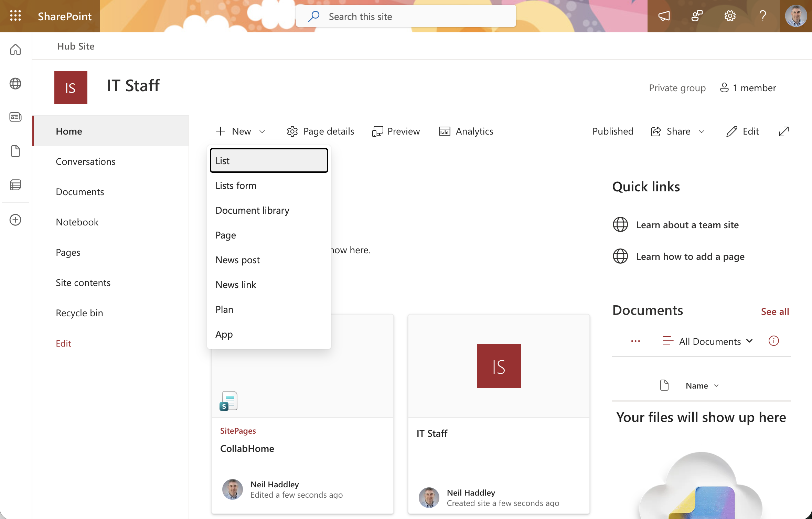812x519 pixels.
Task: Click the IS site logo next to IT Staff
Action: click(71, 87)
